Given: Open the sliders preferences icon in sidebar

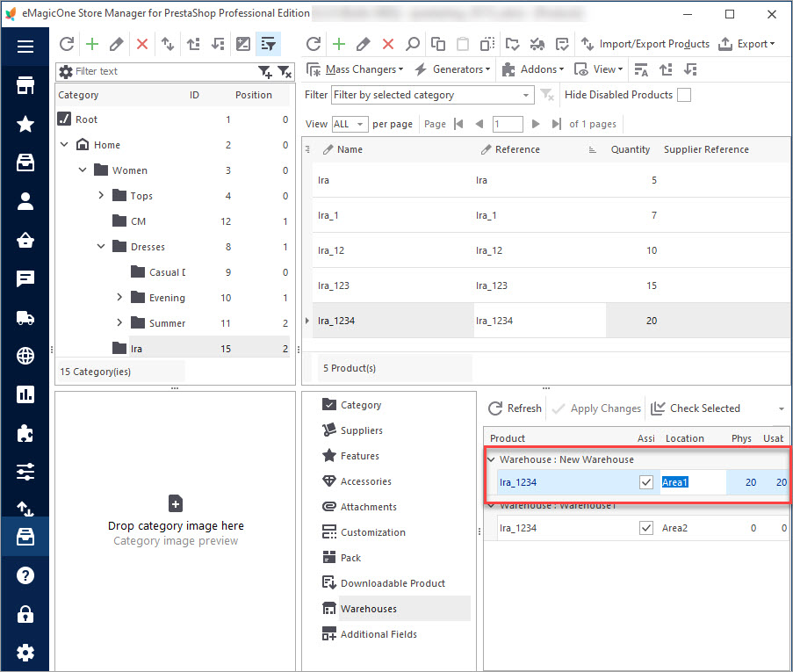Looking at the screenshot, I should (25, 472).
